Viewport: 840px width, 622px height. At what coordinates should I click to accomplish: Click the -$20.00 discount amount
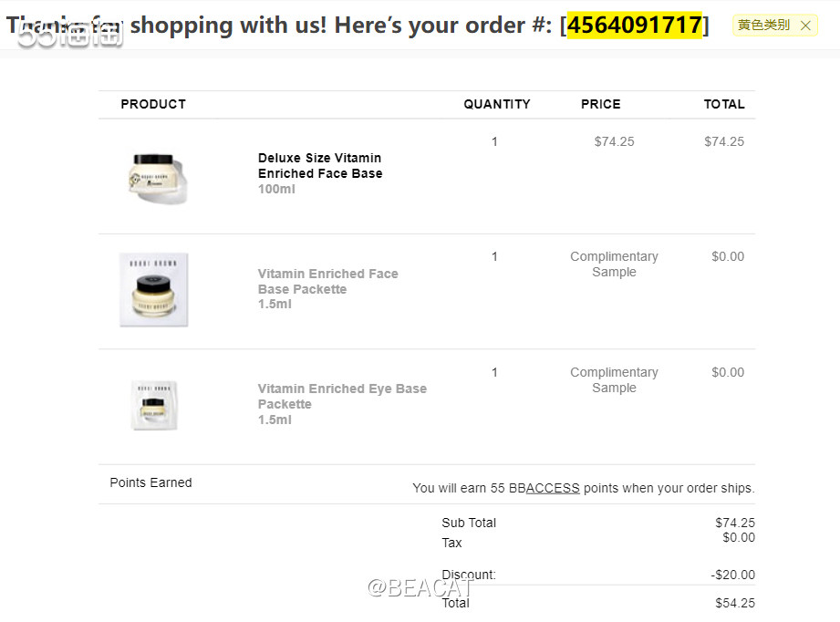[x=733, y=575]
